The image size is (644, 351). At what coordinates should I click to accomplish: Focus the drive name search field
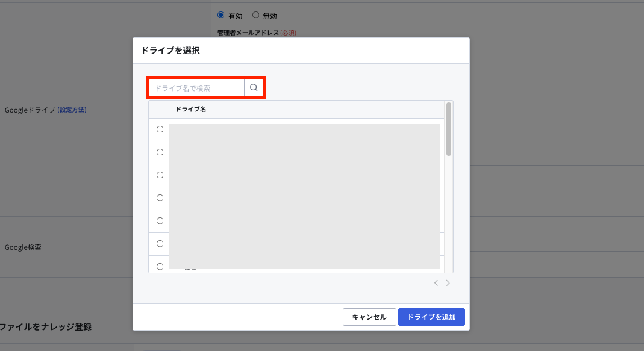pyautogui.click(x=197, y=88)
